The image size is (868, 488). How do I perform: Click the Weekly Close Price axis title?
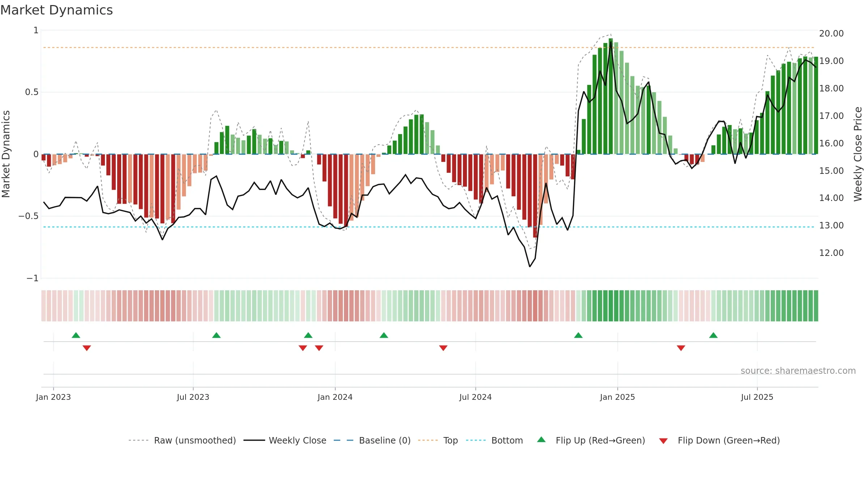(858, 154)
